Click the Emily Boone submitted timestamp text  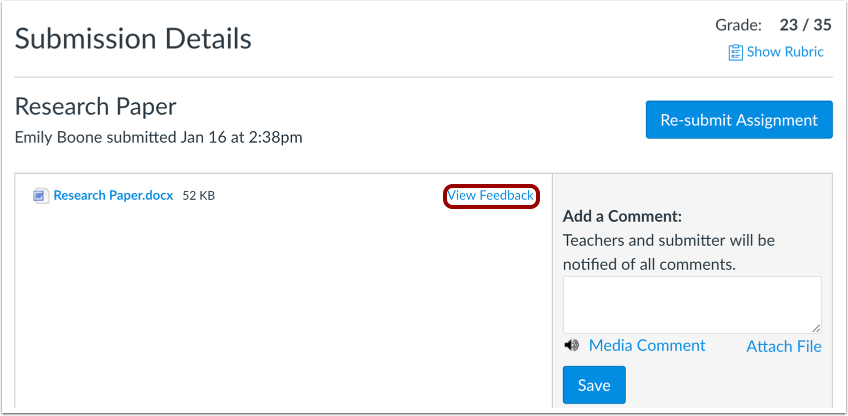click(158, 137)
